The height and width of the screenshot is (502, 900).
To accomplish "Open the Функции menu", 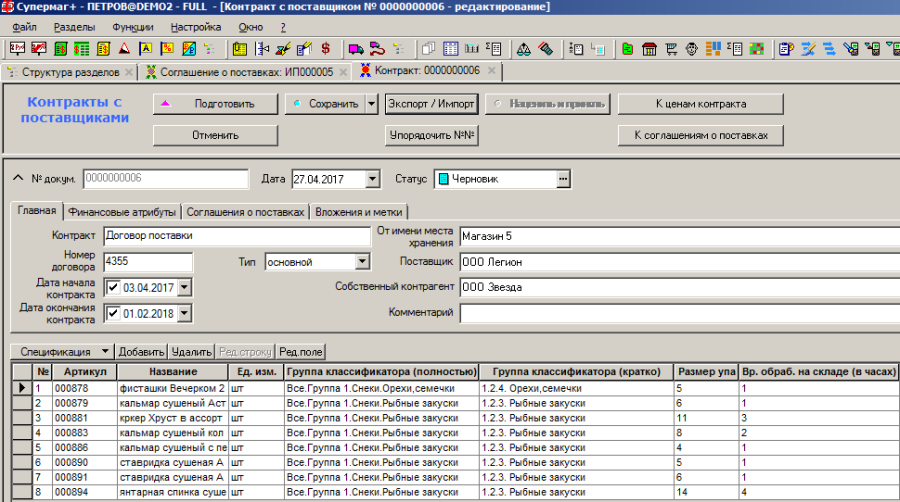I will pos(133,27).
